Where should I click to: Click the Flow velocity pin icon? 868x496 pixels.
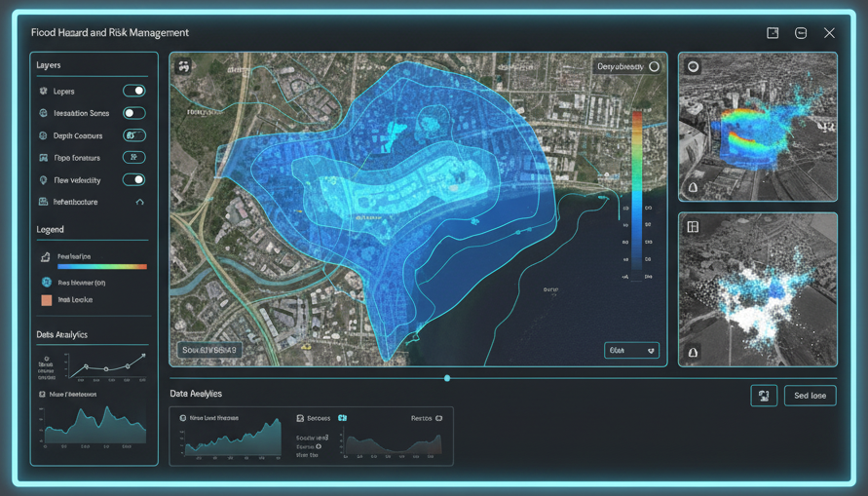pyautogui.click(x=44, y=180)
